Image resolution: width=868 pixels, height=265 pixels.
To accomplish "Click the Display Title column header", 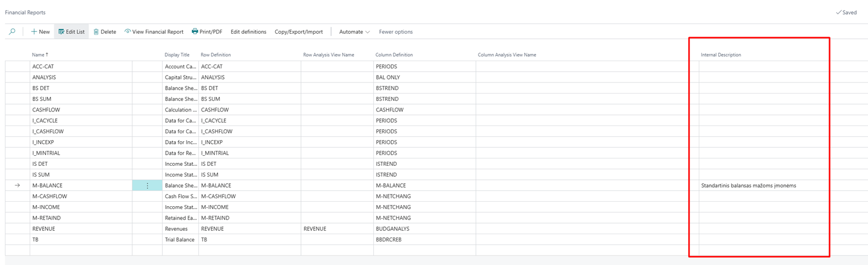I will point(177,55).
